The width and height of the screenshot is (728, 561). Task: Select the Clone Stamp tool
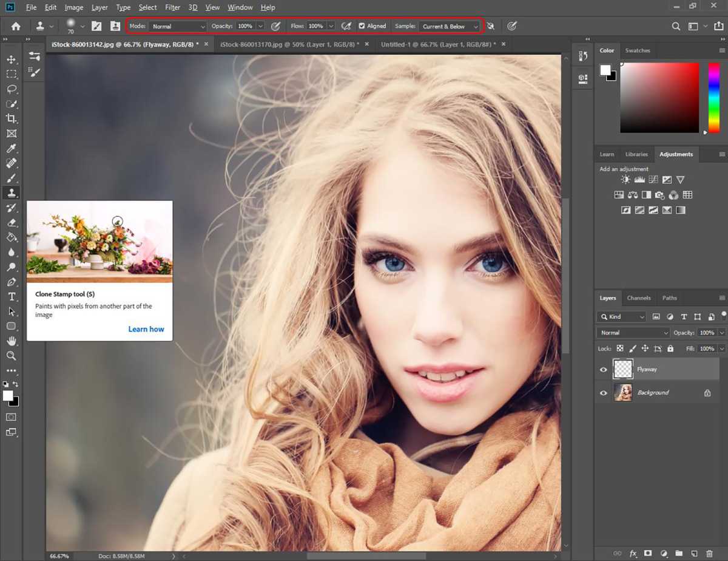12,192
